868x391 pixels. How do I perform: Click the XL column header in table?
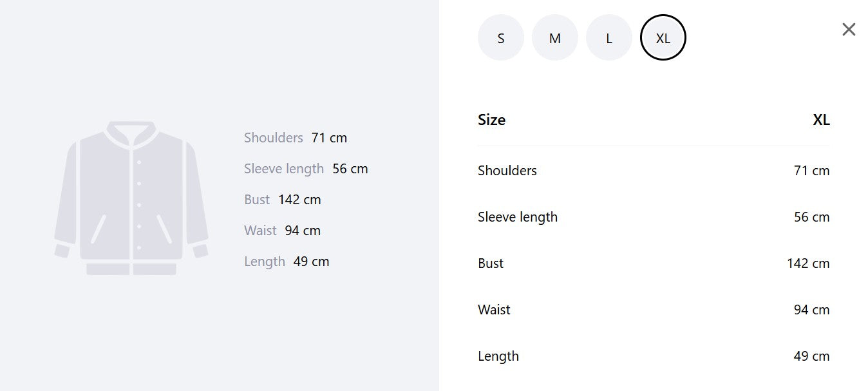(x=821, y=120)
